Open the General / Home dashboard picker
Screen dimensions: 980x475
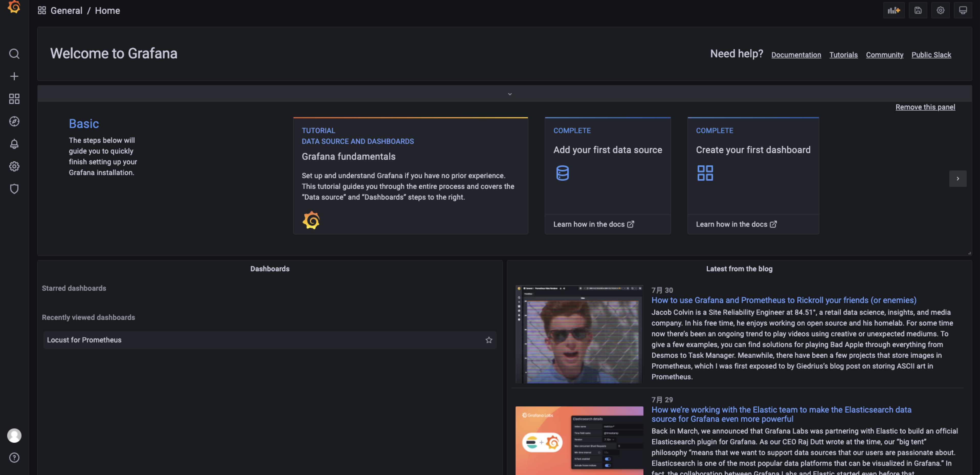click(x=85, y=11)
